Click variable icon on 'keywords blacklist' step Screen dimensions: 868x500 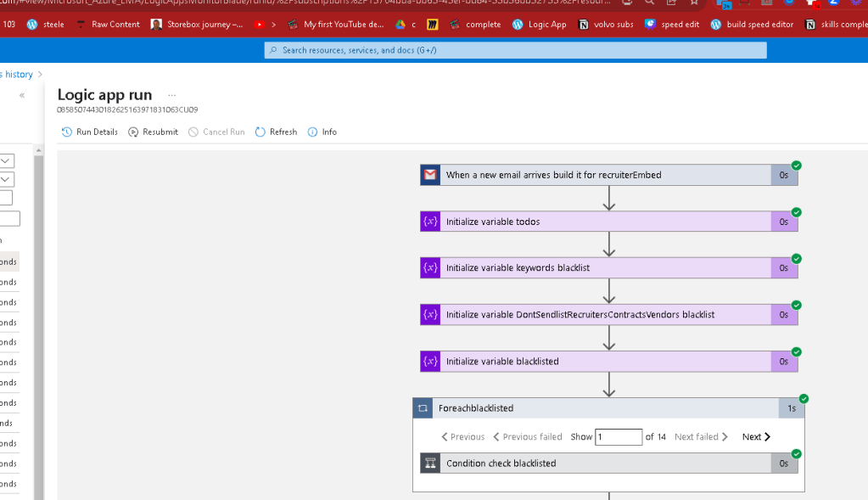(x=430, y=268)
